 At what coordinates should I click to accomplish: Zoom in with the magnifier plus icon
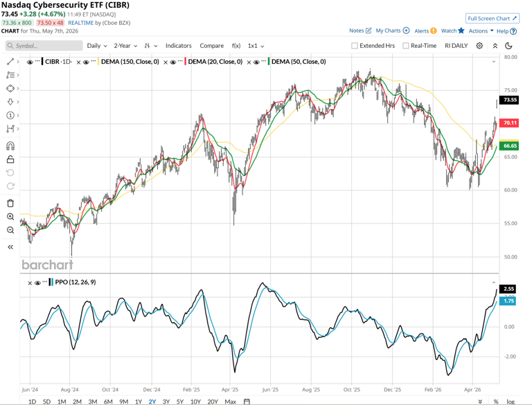point(10,217)
